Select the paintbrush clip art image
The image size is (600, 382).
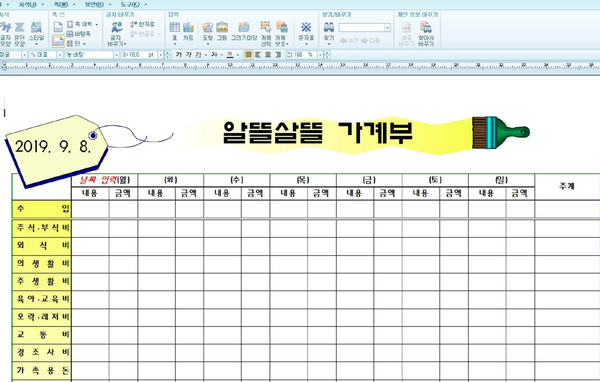click(x=501, y=133)
